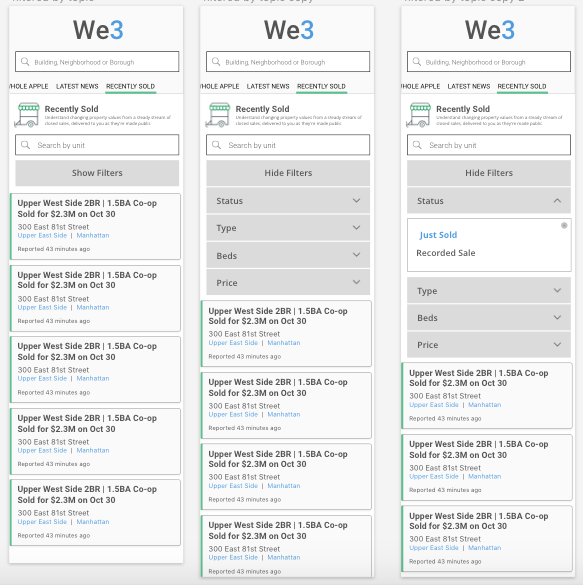Open RECENTLY SOLD tab in collapsed Status filter screen
Viewport: 583px width, 585px height.
tap(322, 86)
